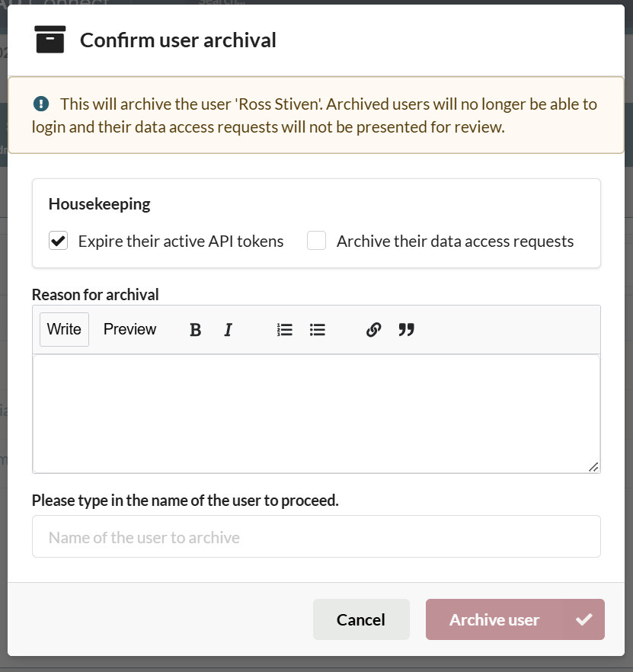Switch to the Preview tab
This screenshot has height=672, width=633.
pyautogui.click(x=129, y=329)
